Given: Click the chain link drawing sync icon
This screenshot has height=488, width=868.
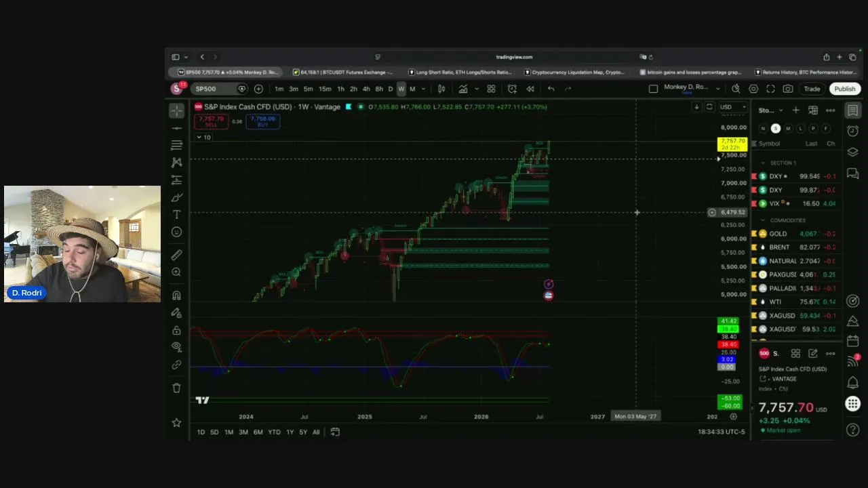Looking at the screenshot, I should pyautogui.click(x=177, y=365).
